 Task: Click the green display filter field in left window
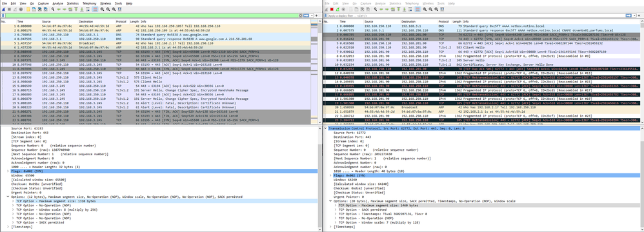point(152,15)
